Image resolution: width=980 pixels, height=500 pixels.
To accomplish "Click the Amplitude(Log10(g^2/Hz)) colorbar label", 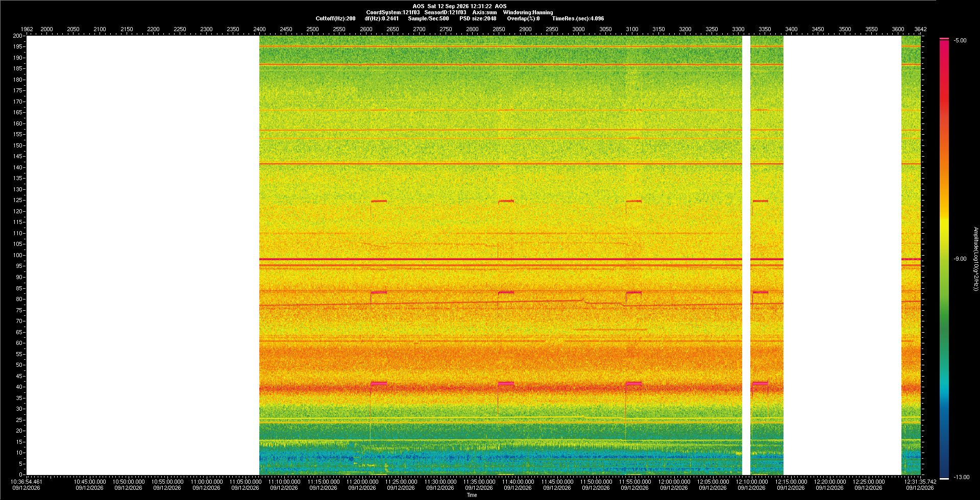I will pos(975,259).
